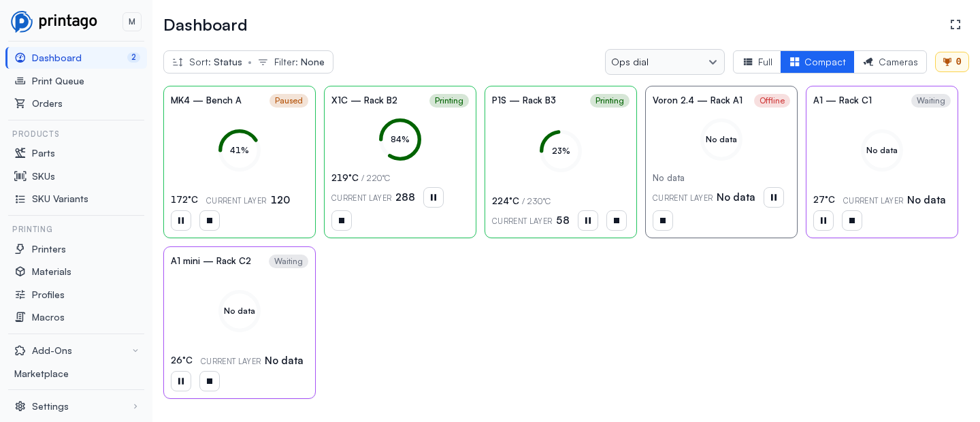Select the A1 — Rack C1 card title
Screen dimensions: 980x422
click(843, 100)
